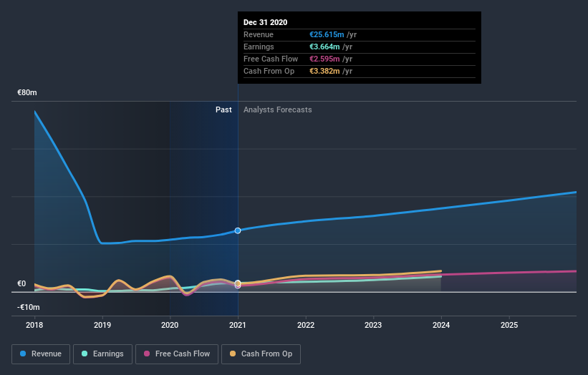Click the 2022 x-axis label
This screenshot has height=375, width=588.
[x=306, y=325]
